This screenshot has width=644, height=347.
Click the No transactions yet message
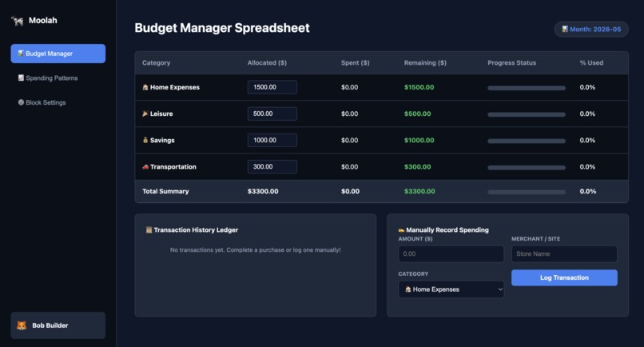[x=255, y=250]
